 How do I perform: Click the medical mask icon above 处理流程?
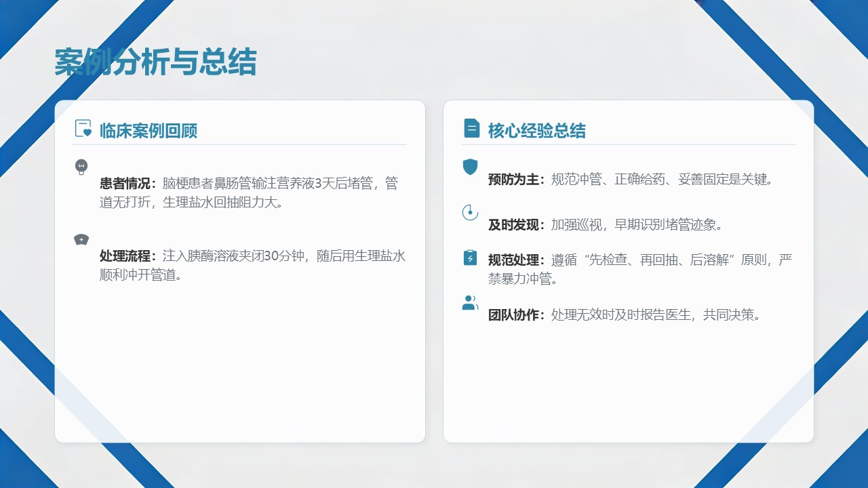81,239
